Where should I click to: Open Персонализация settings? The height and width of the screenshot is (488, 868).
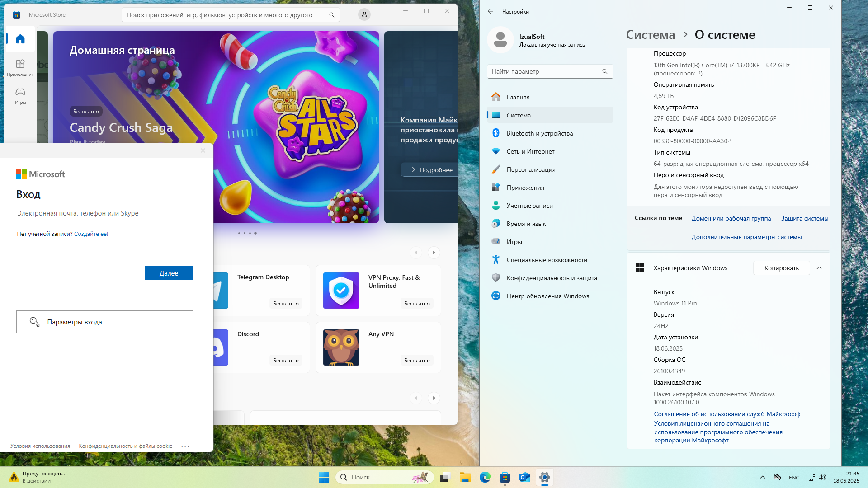pos(550,169)
